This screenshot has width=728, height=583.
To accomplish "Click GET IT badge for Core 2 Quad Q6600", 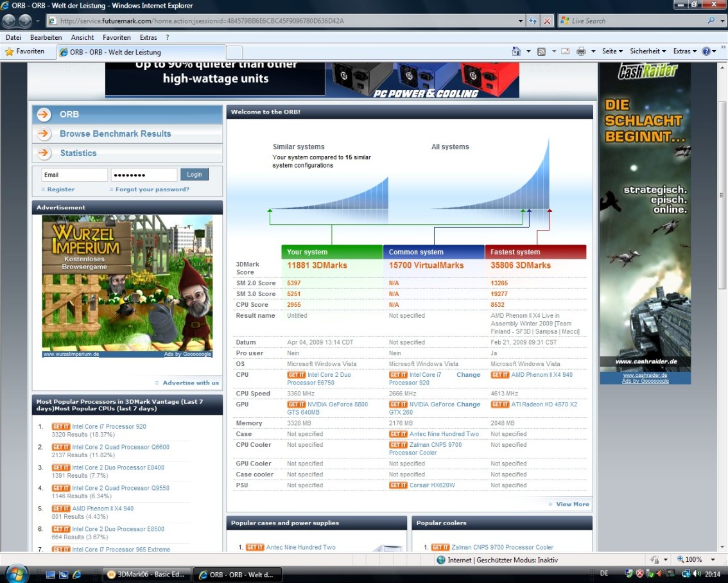I will tap(61, 447).
